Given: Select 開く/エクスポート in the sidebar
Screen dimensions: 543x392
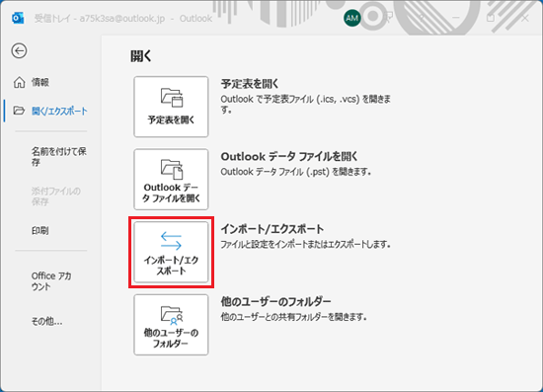Looking at the screenshot, I should pos(59,112).
